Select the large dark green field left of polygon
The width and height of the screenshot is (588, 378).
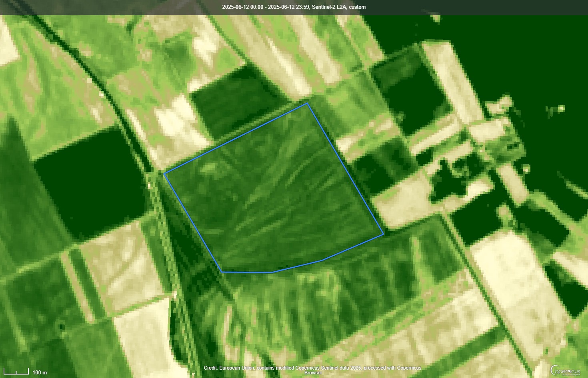click(x=90, y=184)
